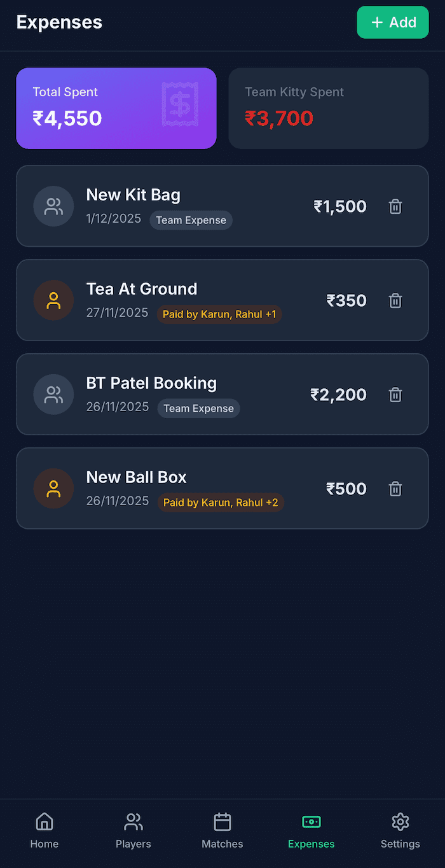This screenshot has width=445, height=868.
Task: Click the "Paid by Karun, Rahul +1" badge
Action: click(219, 314)
